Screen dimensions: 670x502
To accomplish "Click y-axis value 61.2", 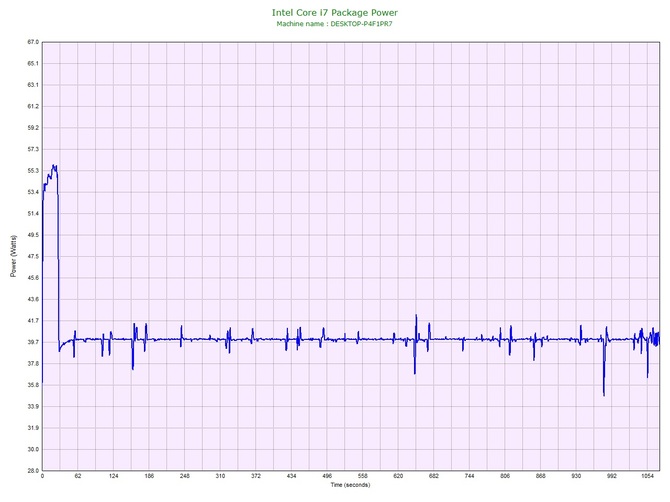I will (33, 106).
